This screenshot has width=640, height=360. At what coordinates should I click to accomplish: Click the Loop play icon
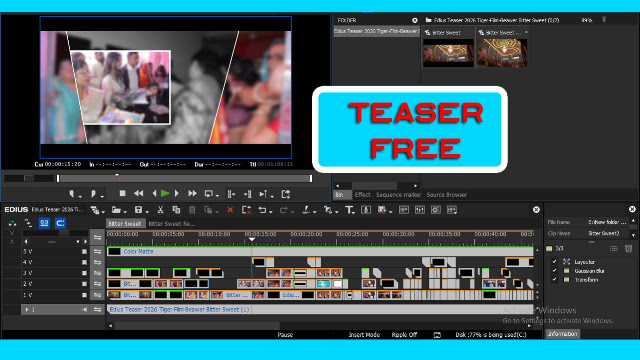[x=209, y=194]
